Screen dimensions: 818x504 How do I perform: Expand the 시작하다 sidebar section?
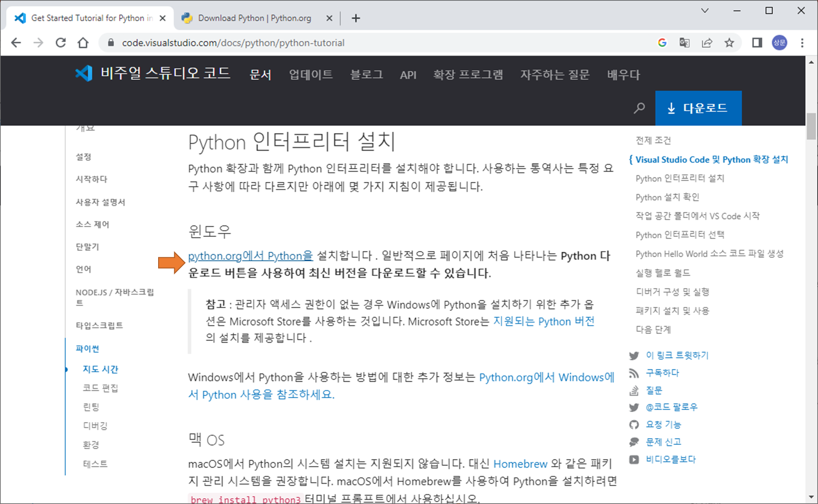91,179
